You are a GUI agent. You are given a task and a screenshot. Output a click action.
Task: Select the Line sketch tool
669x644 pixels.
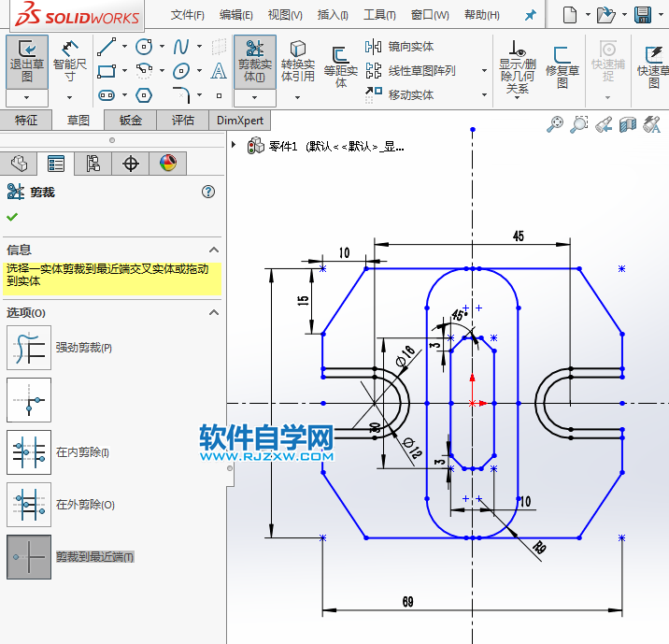(x=107, y=47)
